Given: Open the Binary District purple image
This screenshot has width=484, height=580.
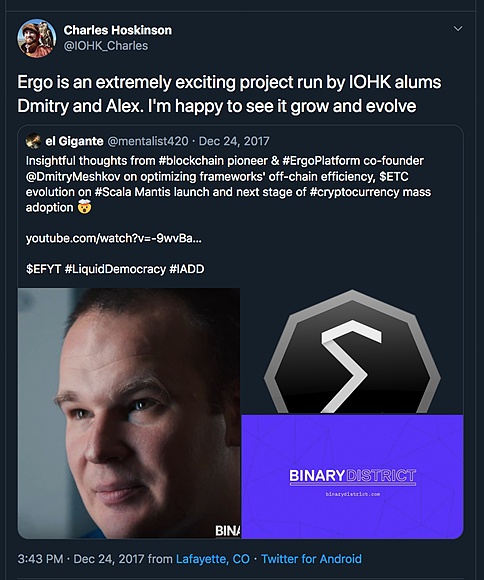Looking at the screenshot, I should [x=352, y=476].
